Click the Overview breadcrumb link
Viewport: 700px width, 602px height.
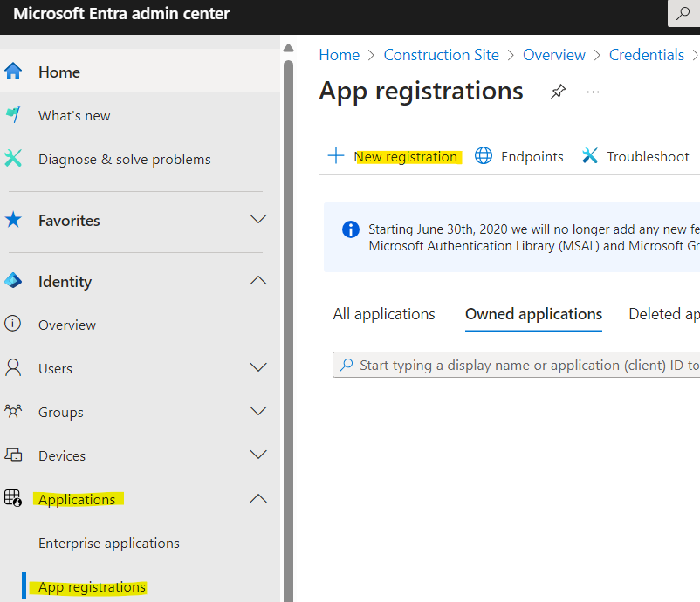[554, 55]
